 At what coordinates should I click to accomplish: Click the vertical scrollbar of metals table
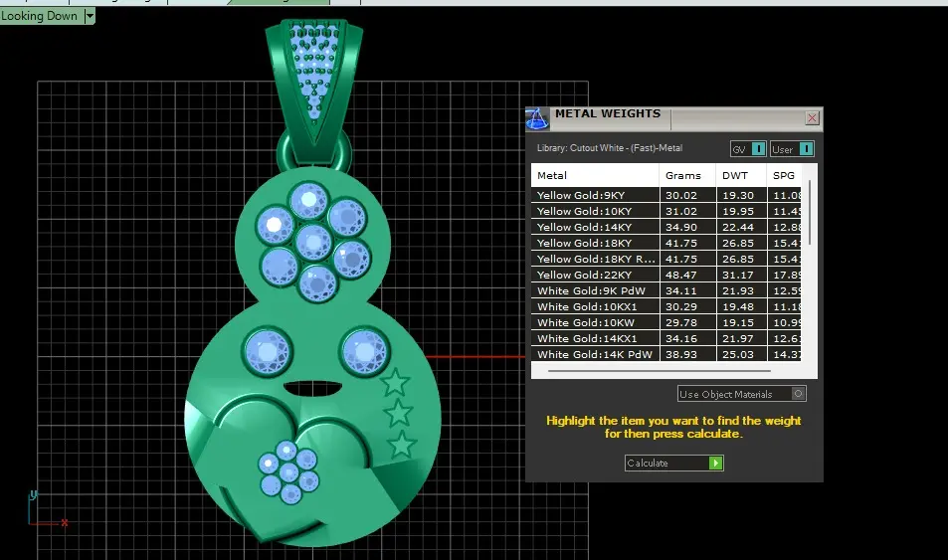(x=810, y=213)
